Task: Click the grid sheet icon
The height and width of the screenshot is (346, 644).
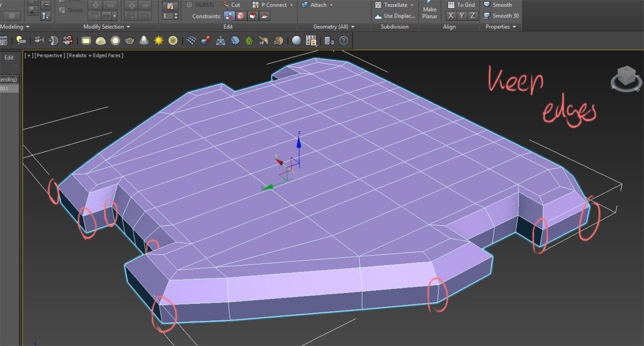Action: [x=311, y=41]
